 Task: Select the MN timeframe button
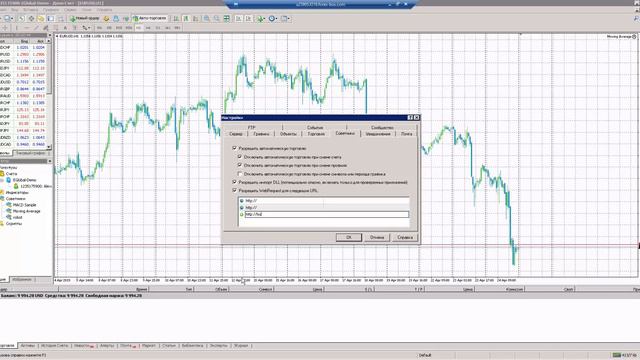[x=178, y=28]
